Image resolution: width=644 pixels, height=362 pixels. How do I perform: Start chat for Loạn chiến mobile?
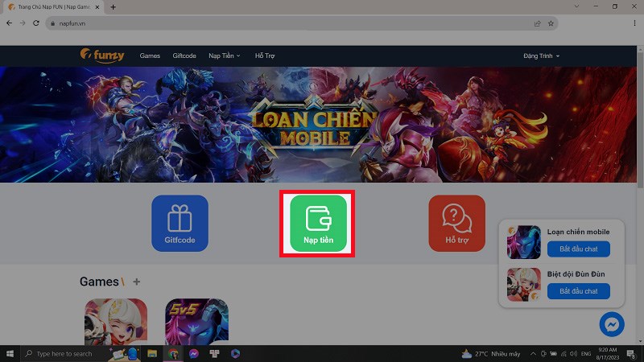point(578,249)
